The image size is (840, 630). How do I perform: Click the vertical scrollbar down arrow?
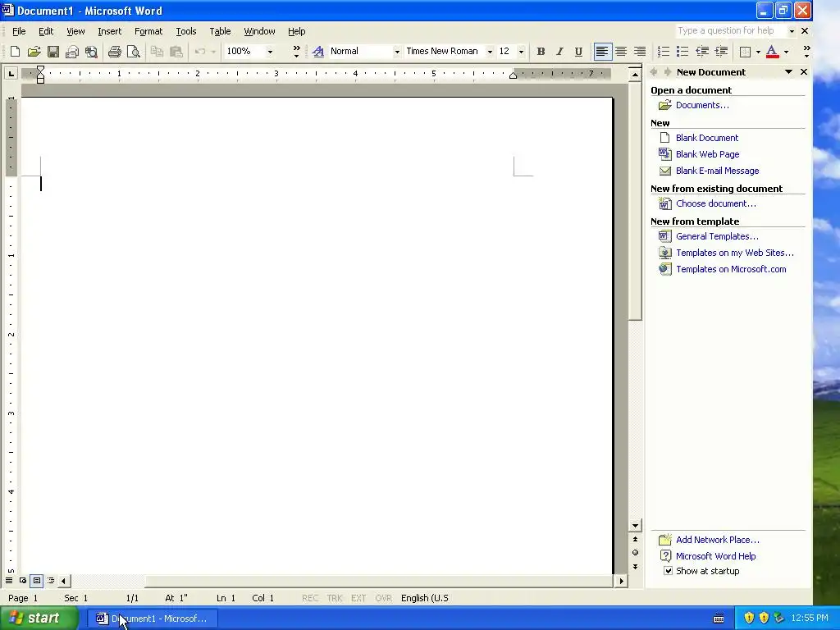635,526
